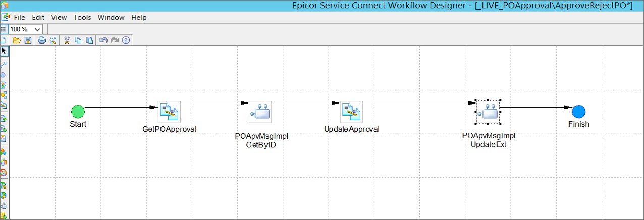Open the Window menu
The image size is (644, 220).
[111, 17]
